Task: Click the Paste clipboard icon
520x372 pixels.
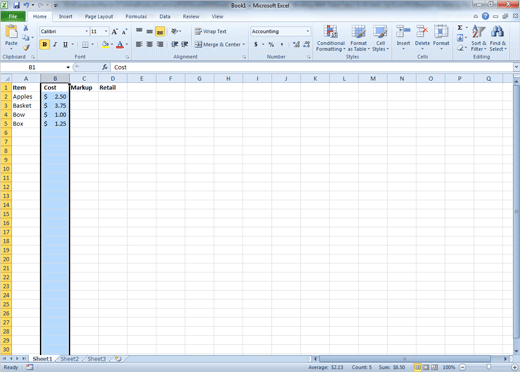Action: (x=11, y=32)
